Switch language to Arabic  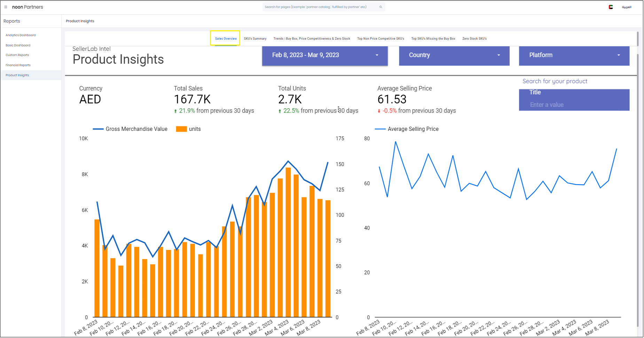tap(627, 7)
